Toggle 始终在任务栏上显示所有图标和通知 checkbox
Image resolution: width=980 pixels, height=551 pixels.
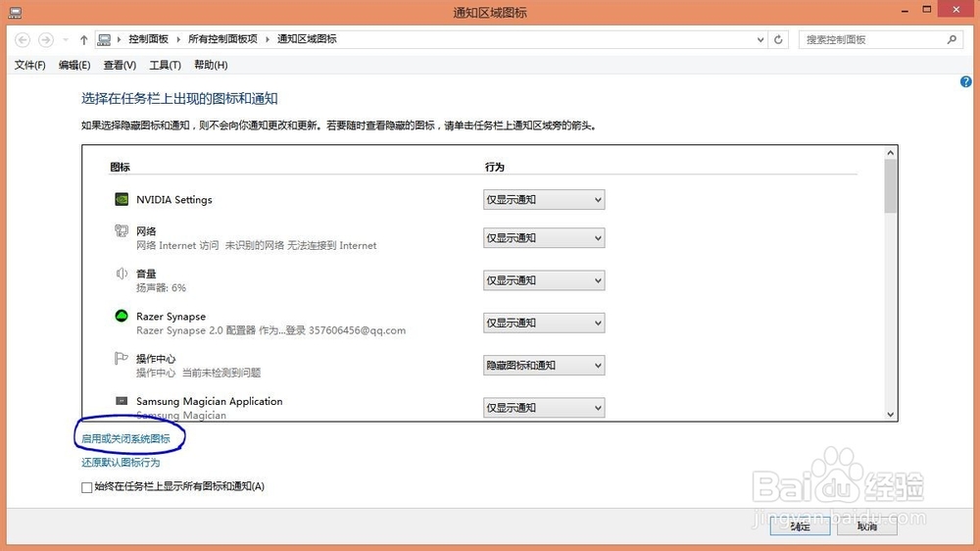coord(87,487)
